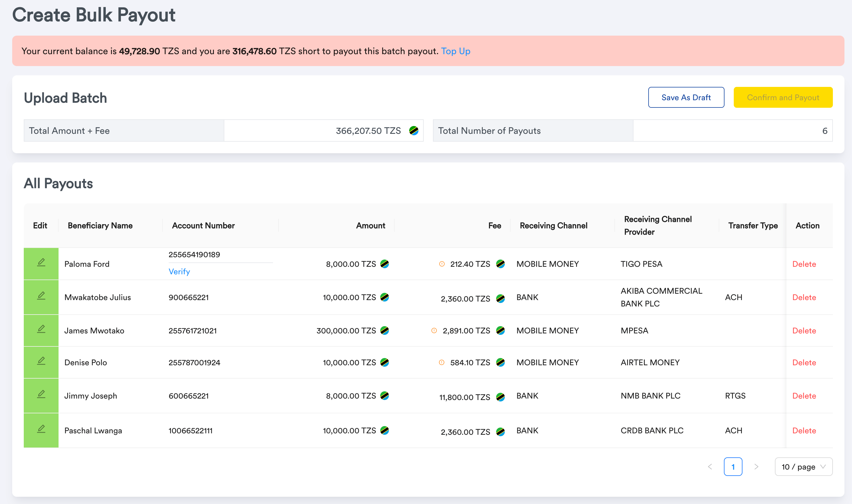The height and width of the screenshot is (504, 852).
Task: Click the Fee column header
Action: [495, 226]
